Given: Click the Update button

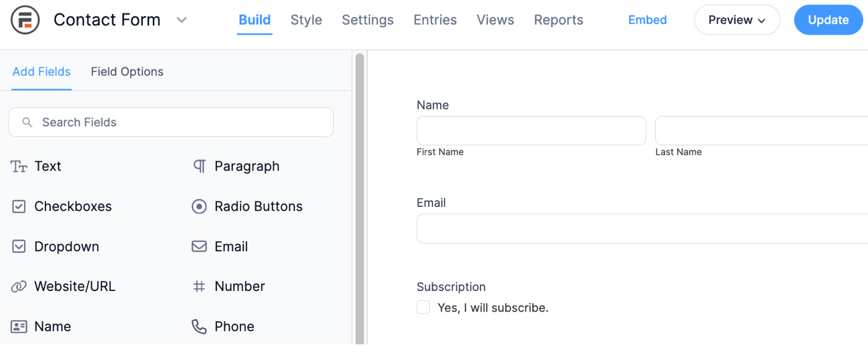Looking at the screenshot, I should click(x=828, y=20).
